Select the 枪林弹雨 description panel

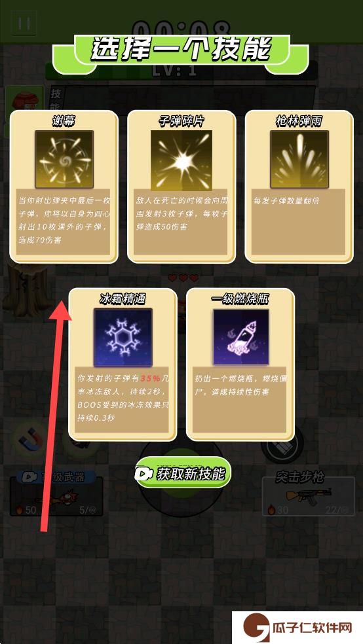tap(299, 222)
